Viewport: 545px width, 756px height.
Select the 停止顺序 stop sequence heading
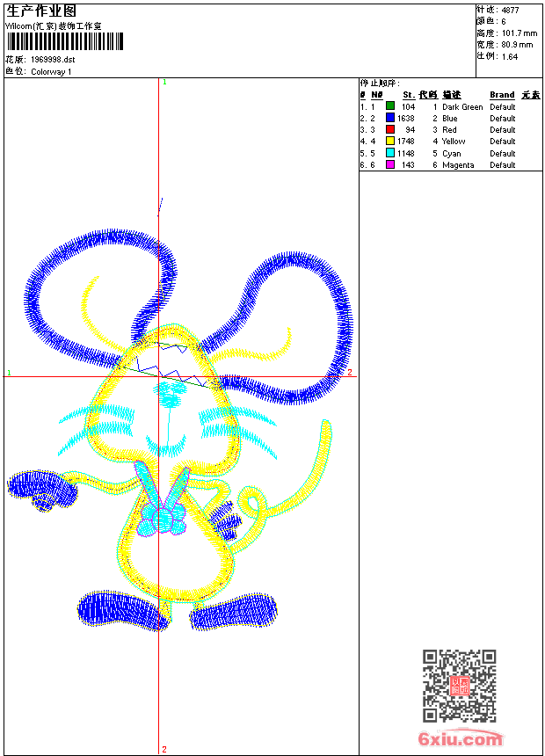pyautogui.click(x=380, y=84)
